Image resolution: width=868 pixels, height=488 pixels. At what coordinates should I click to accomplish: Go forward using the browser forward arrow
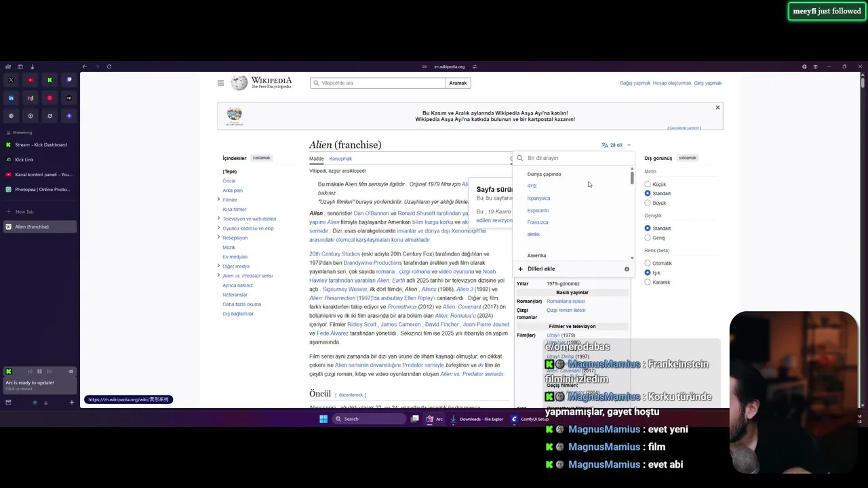tap(96, 66)
